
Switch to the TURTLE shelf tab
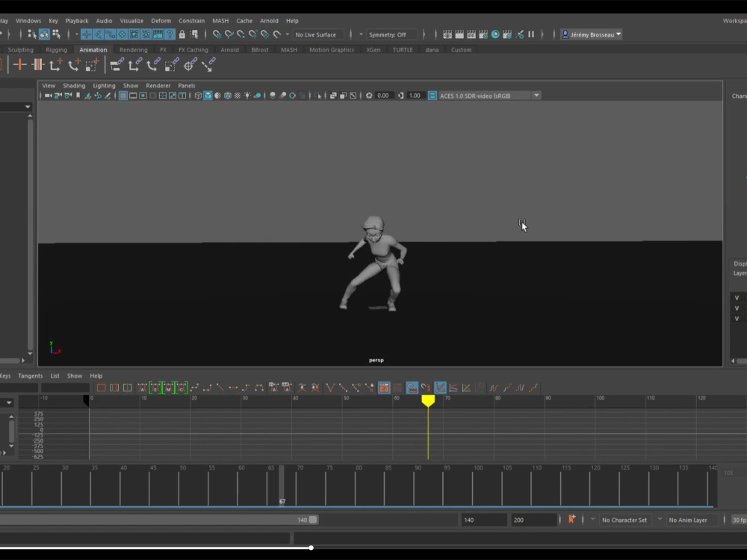403,49
